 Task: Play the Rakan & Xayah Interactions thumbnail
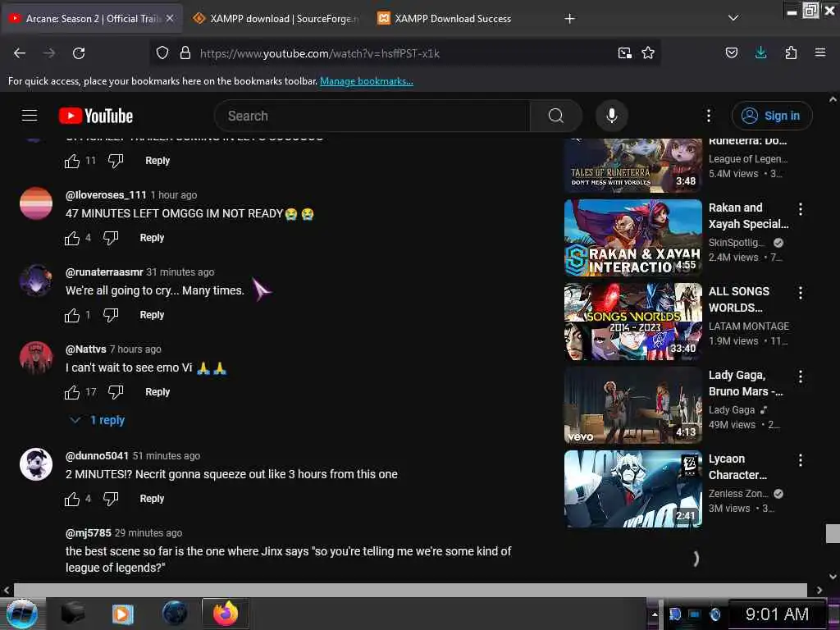(632, 238)
